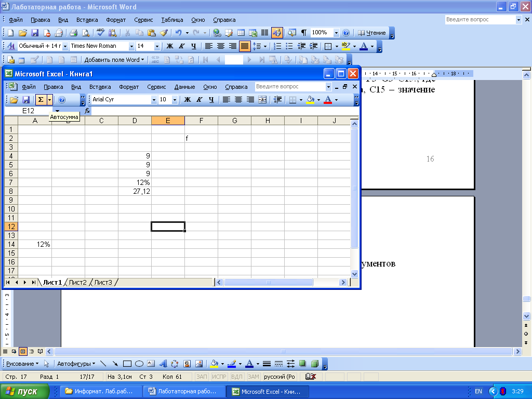Click Word help question input field

pos(480,20)
